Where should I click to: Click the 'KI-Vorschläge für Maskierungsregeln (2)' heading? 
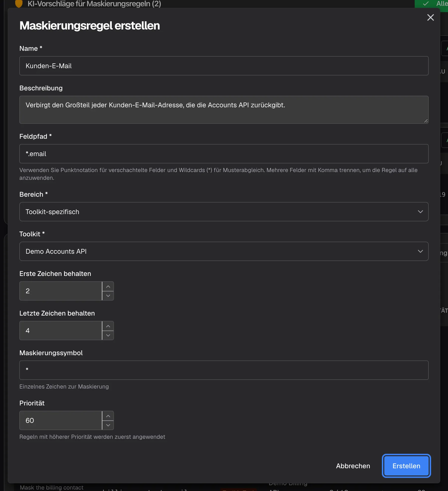[x=94, y=4]
